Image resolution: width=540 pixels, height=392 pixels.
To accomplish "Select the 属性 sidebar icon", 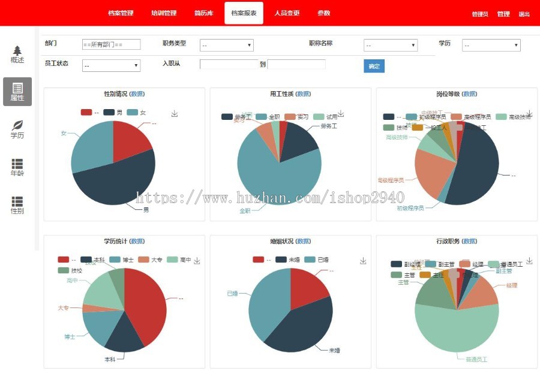I will pyautogui.click(x=17, y=92).
